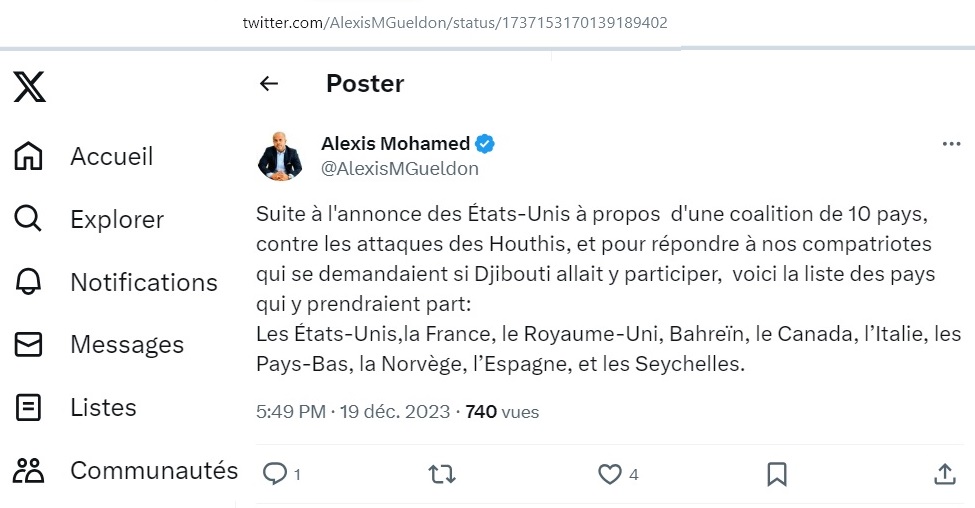The height and width of the screenshot is (508, 975).
Task: Open Messages envelope icon
Action: pyautogui.click(x=28, y=344)
